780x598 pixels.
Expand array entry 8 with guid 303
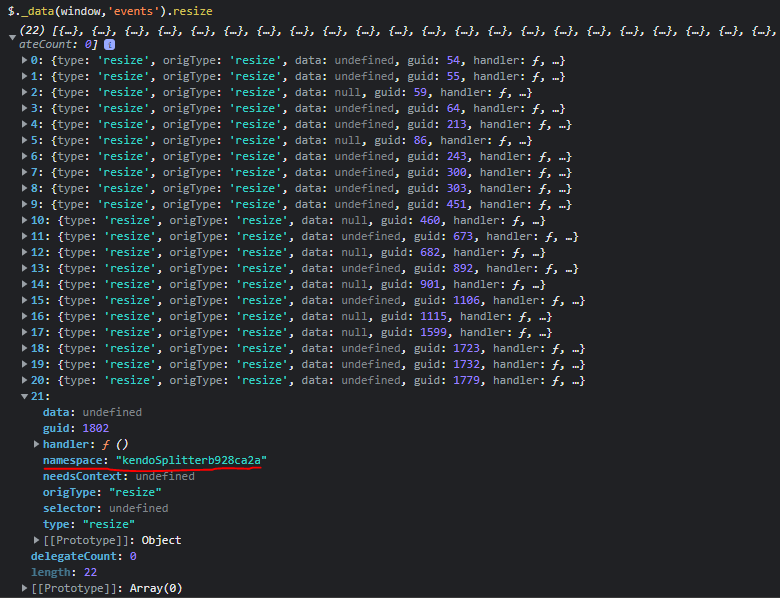pyautogui.click(x=24, y=188)
